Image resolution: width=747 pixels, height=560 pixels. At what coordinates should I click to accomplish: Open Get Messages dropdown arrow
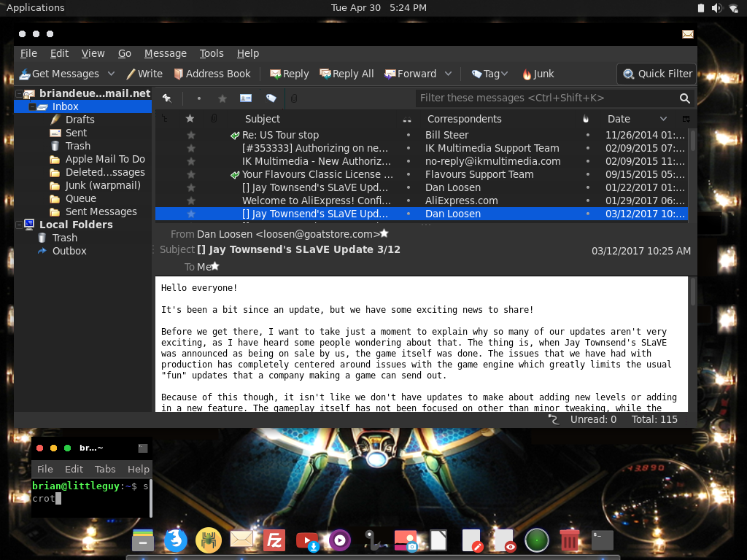tap(111, 74)
